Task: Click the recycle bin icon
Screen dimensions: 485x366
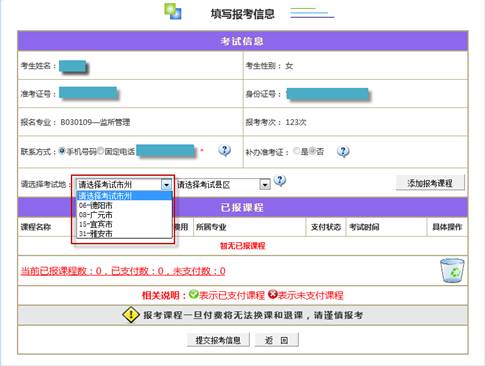Action: point(452,270)
